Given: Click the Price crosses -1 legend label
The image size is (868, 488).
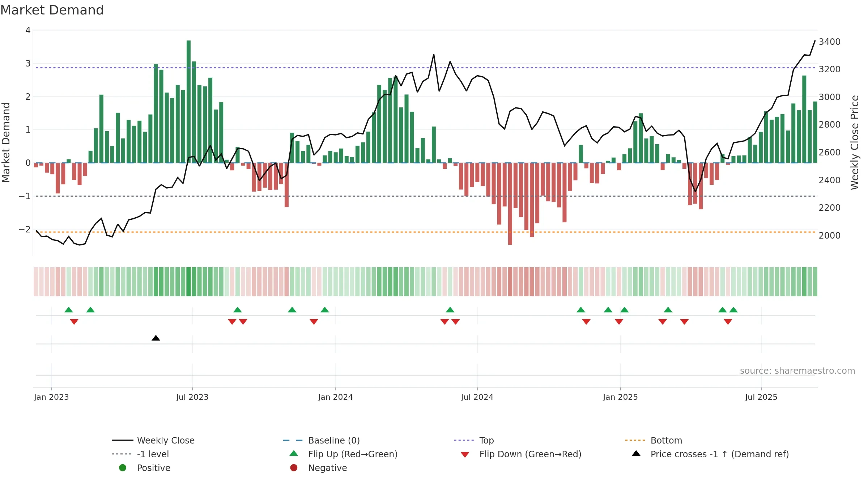Looking at the screenshot, I should click(720, 454).
